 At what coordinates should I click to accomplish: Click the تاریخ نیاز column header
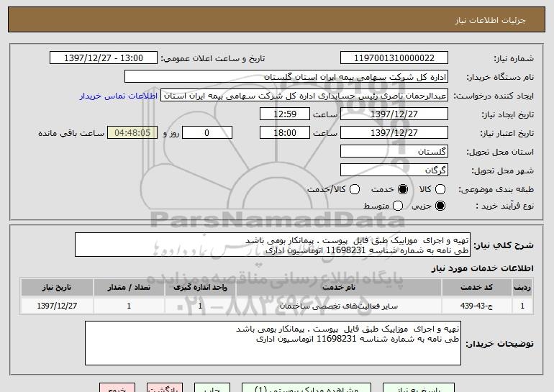pos(57,288)
